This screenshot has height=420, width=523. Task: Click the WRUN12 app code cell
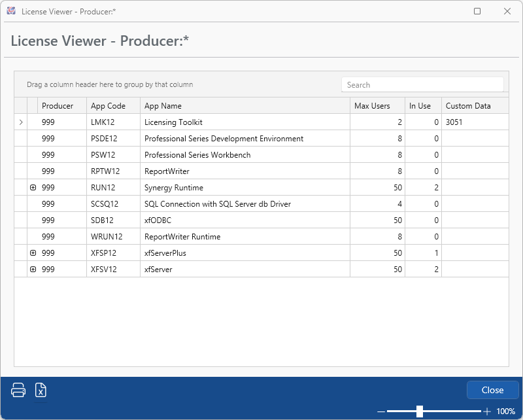(113, 237)
